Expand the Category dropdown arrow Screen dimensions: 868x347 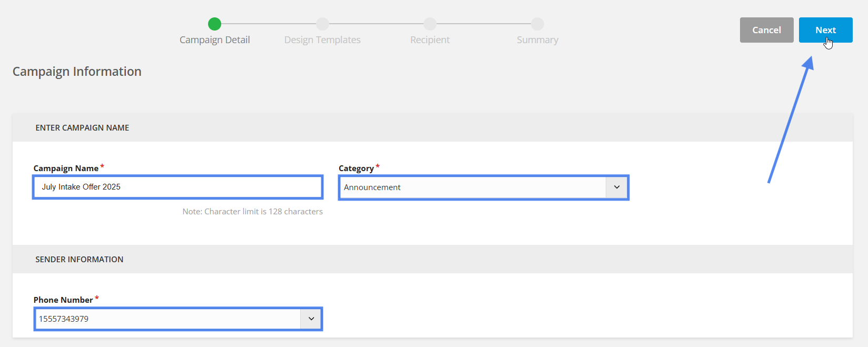(617, 187)
